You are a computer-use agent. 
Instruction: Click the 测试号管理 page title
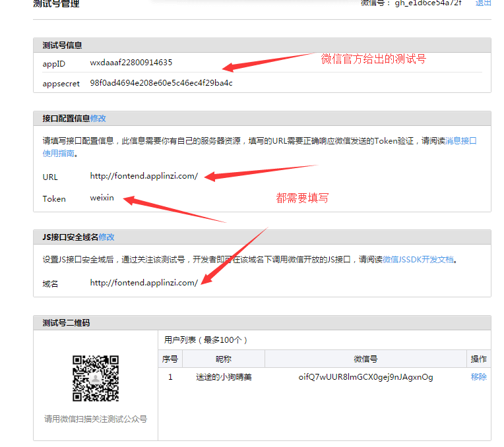56,3
